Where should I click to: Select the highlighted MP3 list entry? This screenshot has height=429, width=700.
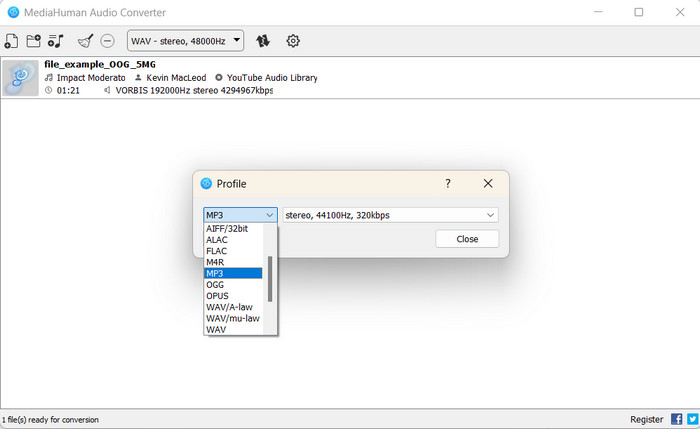click(x=233, y=273)
